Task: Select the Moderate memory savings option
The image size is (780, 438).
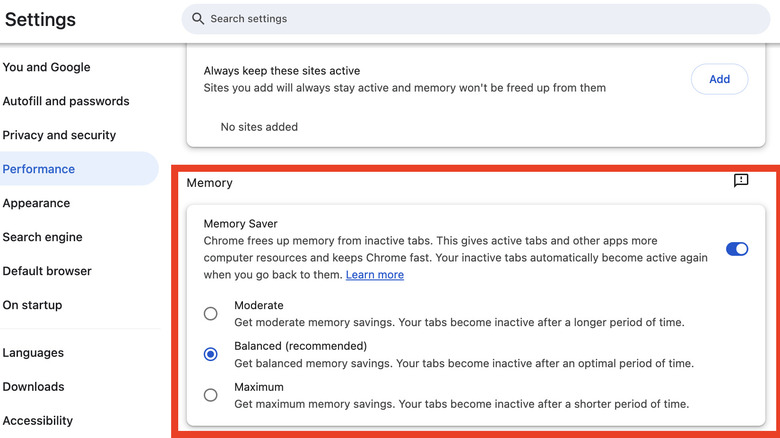Action: coord(211,314)
